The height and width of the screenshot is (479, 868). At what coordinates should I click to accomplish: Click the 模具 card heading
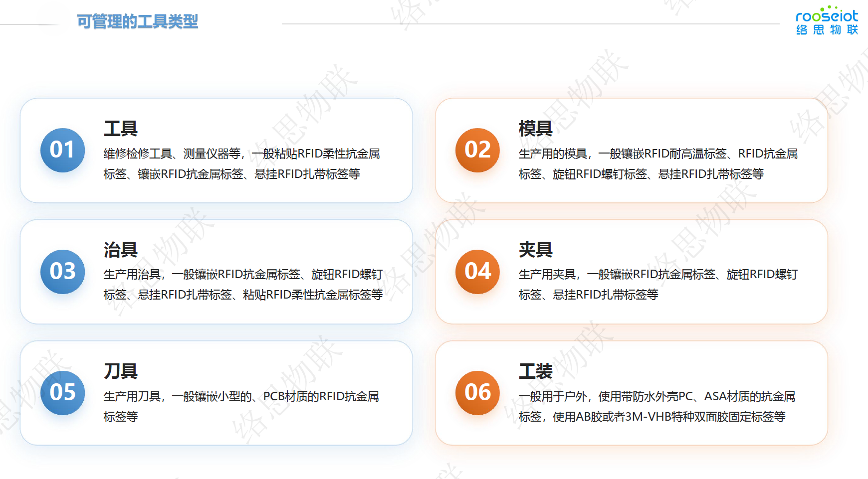535,129
